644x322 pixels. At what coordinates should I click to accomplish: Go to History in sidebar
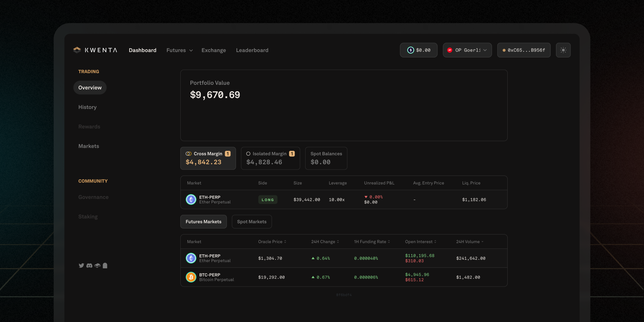[87, 107]
